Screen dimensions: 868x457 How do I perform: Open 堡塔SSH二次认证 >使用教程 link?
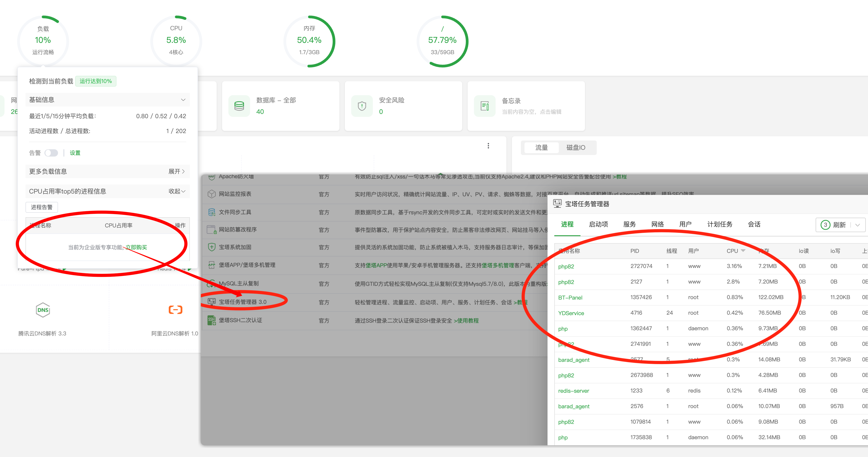[466, 321]
